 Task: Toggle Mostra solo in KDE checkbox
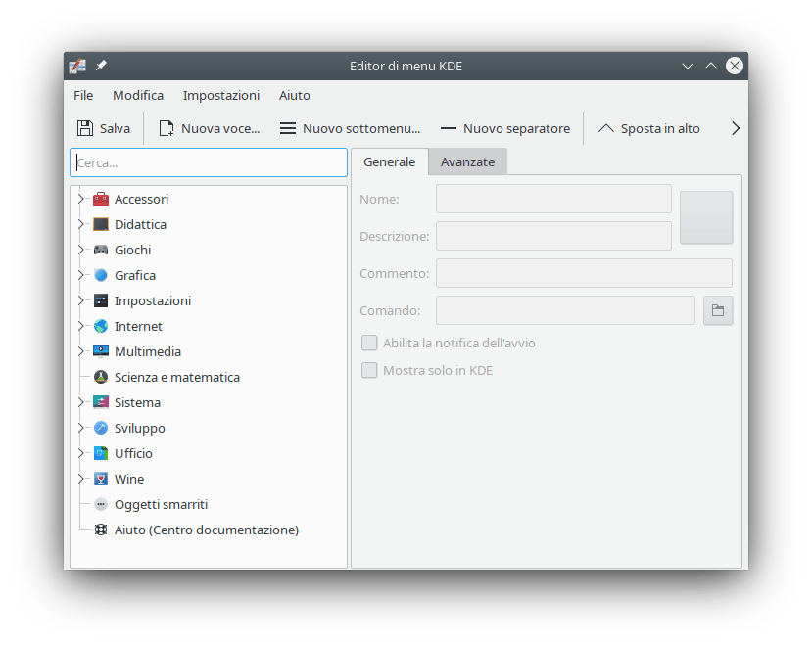(369, 370)
